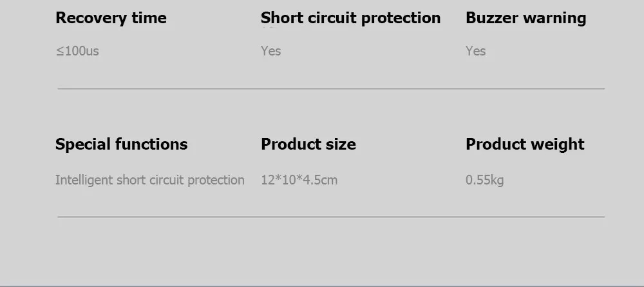Click the divider line below Special functions row
The width and height of the screenshot is (644, 287).
[331, 217]
